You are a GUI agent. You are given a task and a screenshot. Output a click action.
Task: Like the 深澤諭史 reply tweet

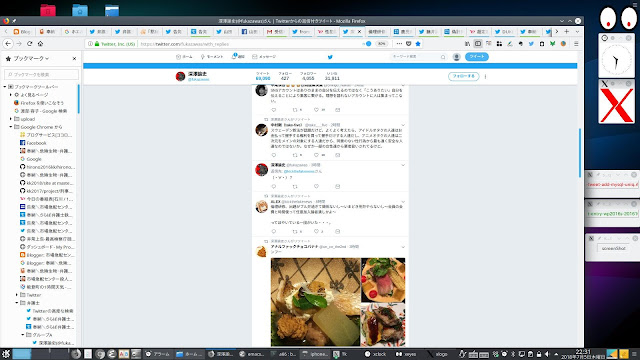coord(316,187)
